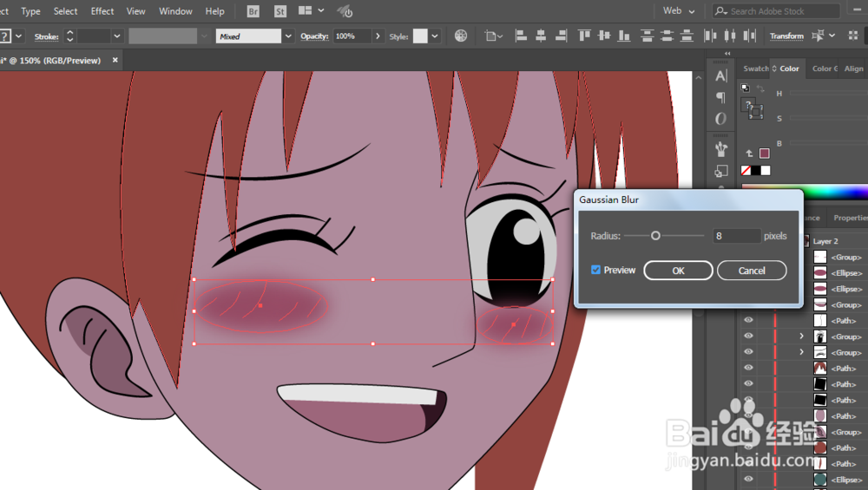Click vertical align top icon
Image resolution: width=868 pixels, height=490 pixels.
tap(584, 36)
